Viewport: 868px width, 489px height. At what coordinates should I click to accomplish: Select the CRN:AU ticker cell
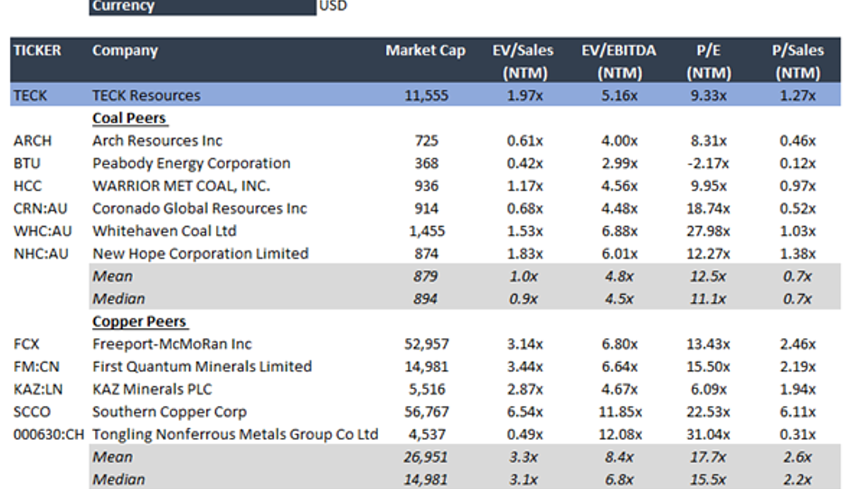(x=39, y=208)
